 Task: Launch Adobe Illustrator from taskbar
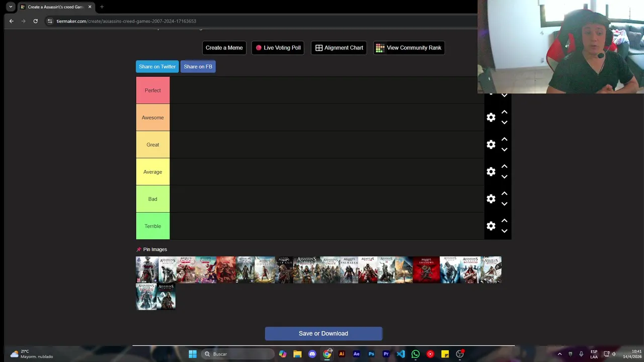click(342, 354)
